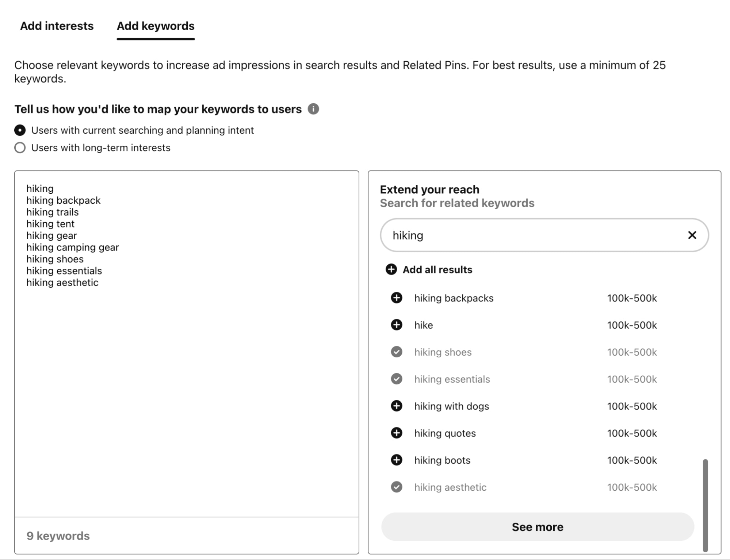
Task: Select 'Users with long-term interests' radio button
Action: pyautogui.click(x=20, y=148)
